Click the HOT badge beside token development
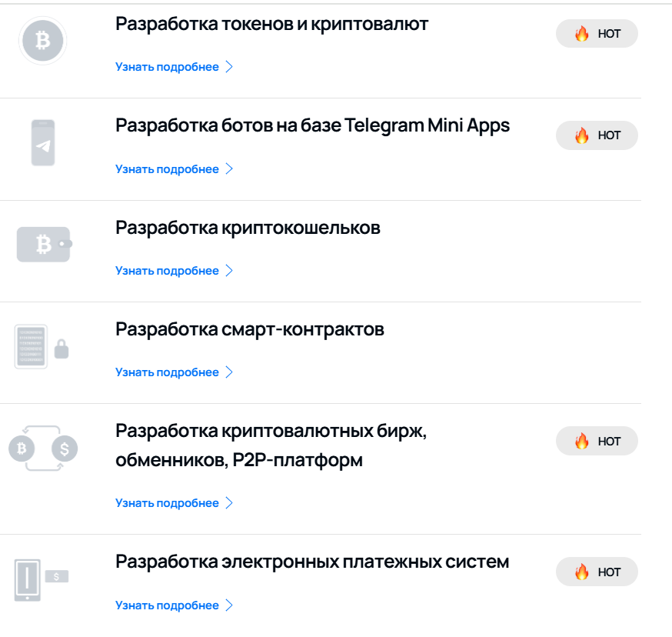Image resolution: width=672 pixels, height=637 pixels. (597, 34)
